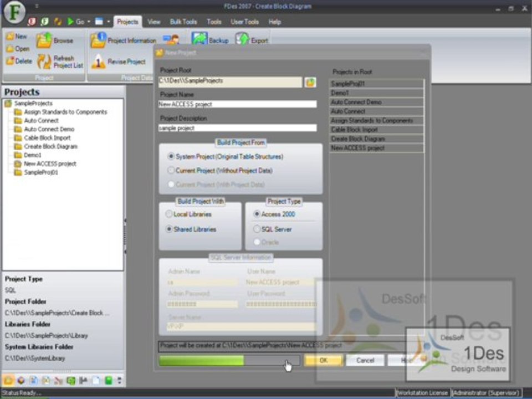The height and width of the screenshot is (399, 532).
Task: Open Project Information in the ribbon
Action: [x=98, y=40]
